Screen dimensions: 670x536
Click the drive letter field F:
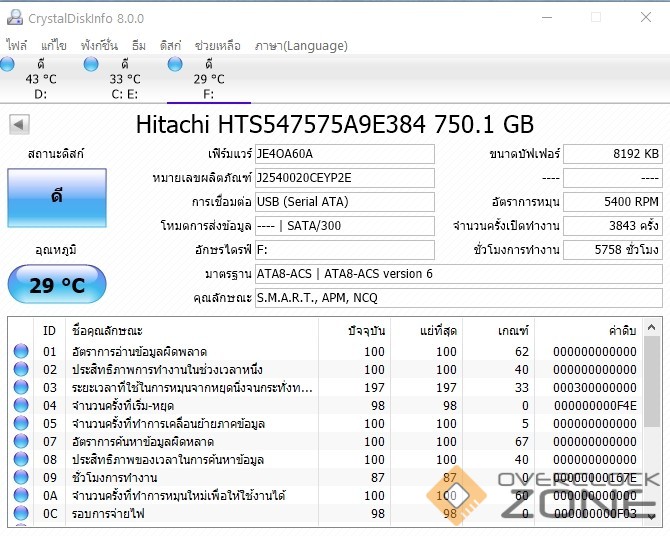pyautogui.click(x=345, y=250)
